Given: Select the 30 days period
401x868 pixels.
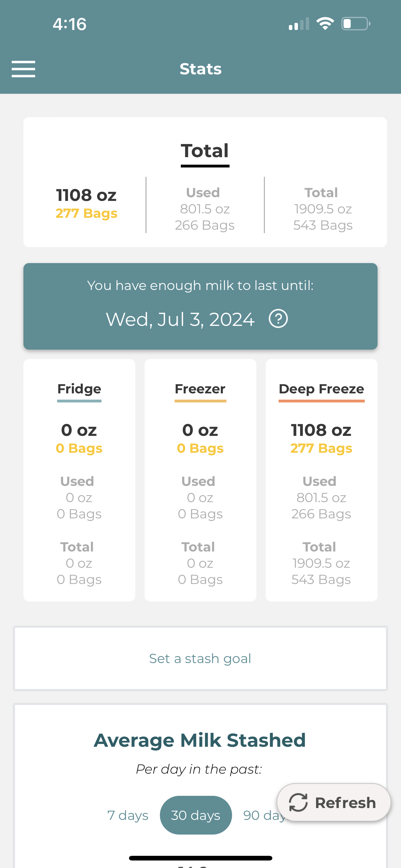Looking at the screenshot, I should [x=196, y=816].
